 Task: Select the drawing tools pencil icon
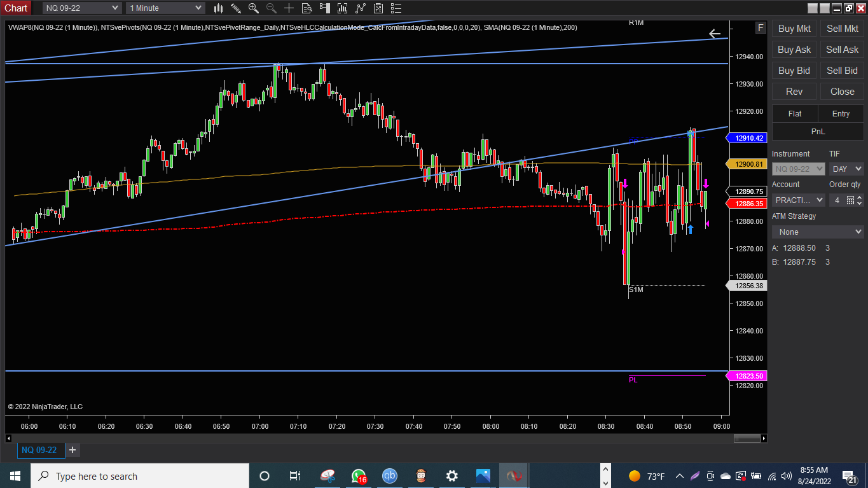236,8
